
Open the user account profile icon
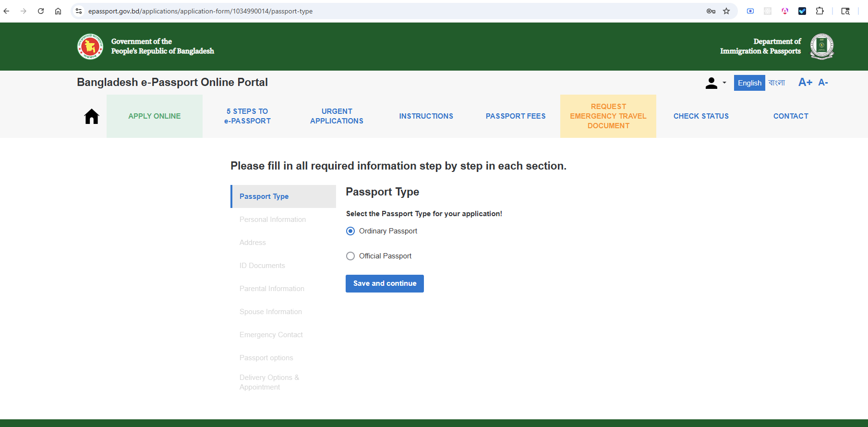point(711,83)
